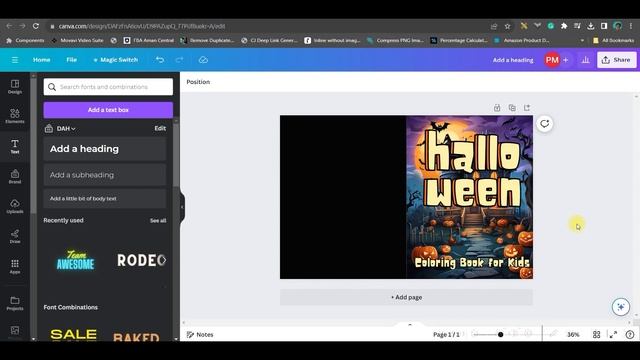The image size is (640, 360).
Task: Click the PM profile avatar
Action: [x=552, y=60]
